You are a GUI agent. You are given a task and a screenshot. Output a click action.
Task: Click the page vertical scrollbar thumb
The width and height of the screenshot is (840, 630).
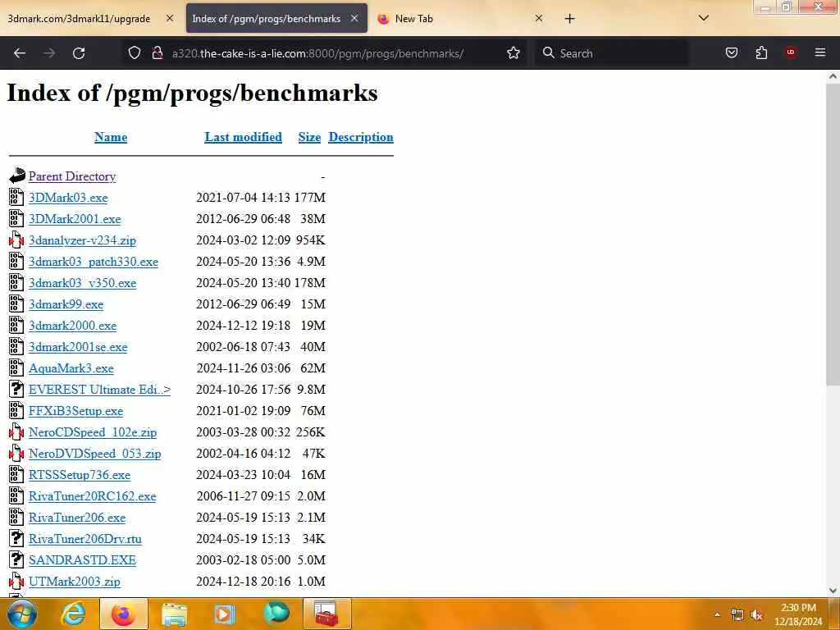coord(833,234)
